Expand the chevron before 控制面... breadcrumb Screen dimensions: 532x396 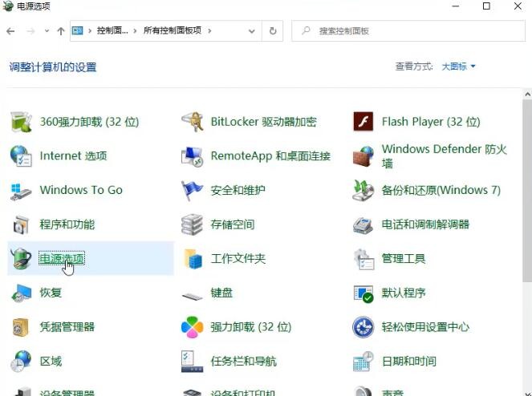(90, 30)
